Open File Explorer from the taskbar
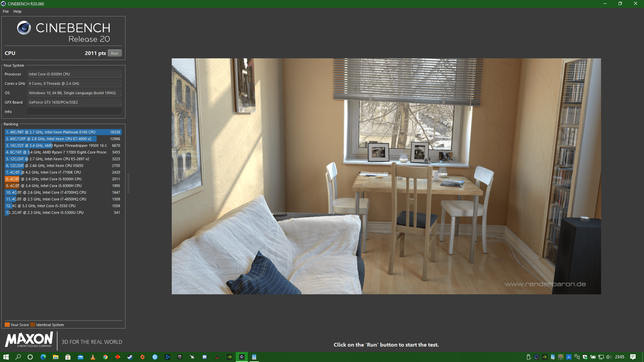 pos(55,357)
